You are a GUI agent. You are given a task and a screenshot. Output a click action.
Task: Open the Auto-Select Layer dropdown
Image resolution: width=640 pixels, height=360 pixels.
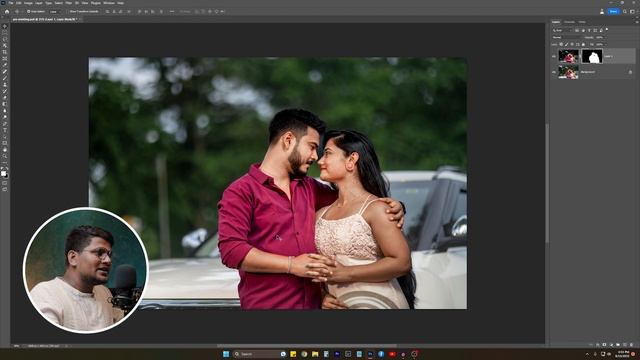55,11
